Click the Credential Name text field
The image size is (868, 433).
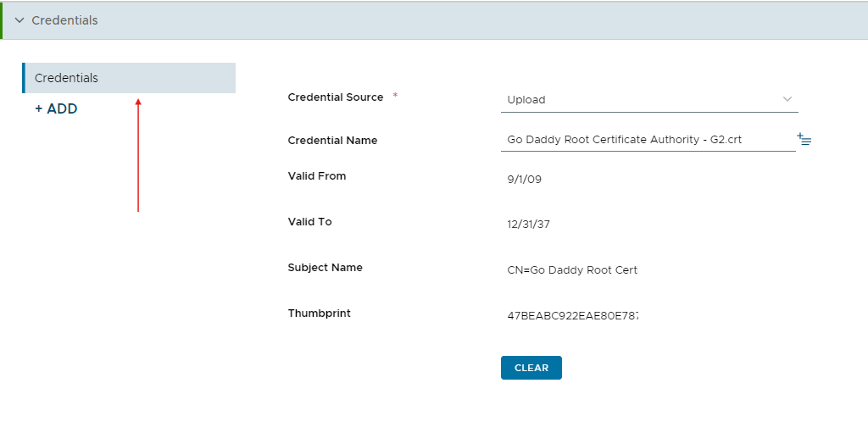coord(647,140)
